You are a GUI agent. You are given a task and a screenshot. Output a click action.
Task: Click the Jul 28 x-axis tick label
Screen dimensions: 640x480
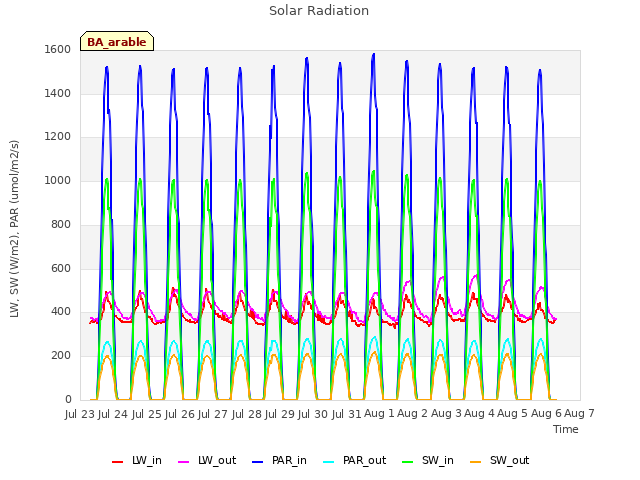(x=247, y=414)
